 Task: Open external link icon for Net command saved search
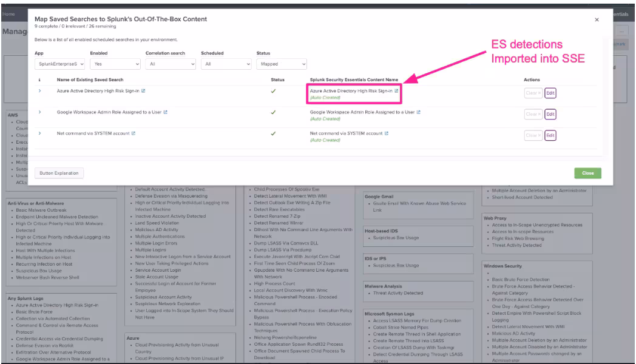tap(134, 133)
